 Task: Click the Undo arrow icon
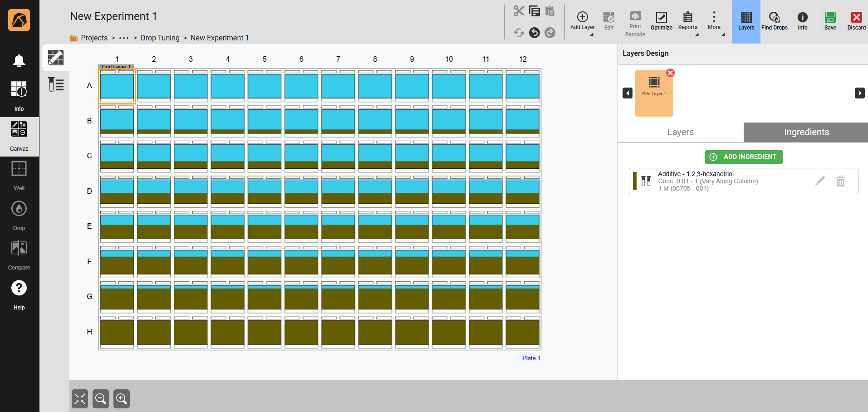[x=535, y=33]
